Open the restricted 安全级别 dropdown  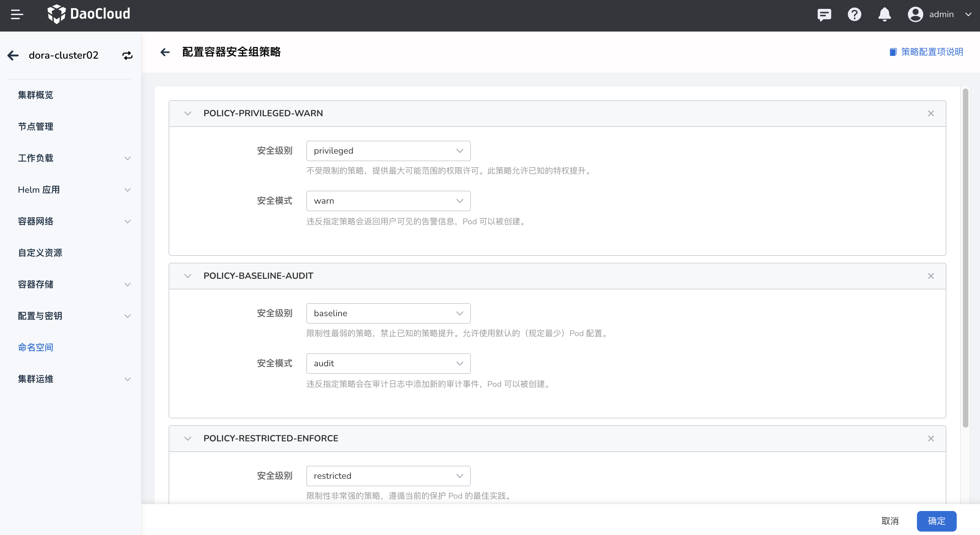(x=388, y=476)
